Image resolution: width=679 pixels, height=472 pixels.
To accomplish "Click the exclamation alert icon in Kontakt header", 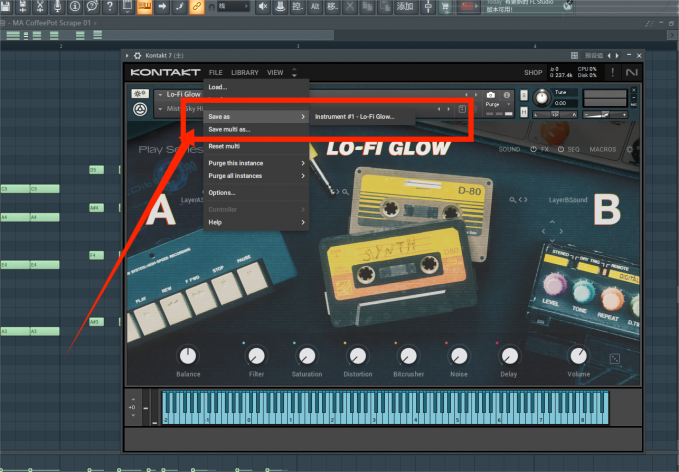I will [x=612, y=72].
